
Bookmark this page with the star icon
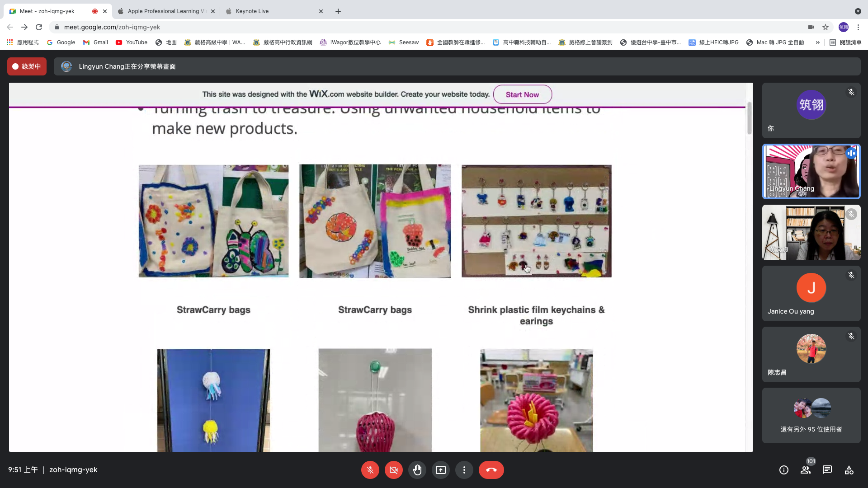pyautogui.click(x=826, y=27)
